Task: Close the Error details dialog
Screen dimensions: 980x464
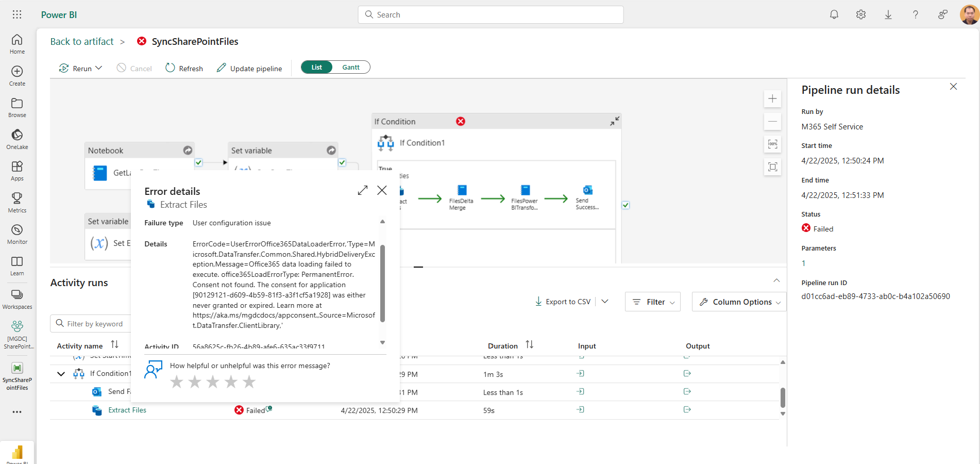Action: (382, 190)
